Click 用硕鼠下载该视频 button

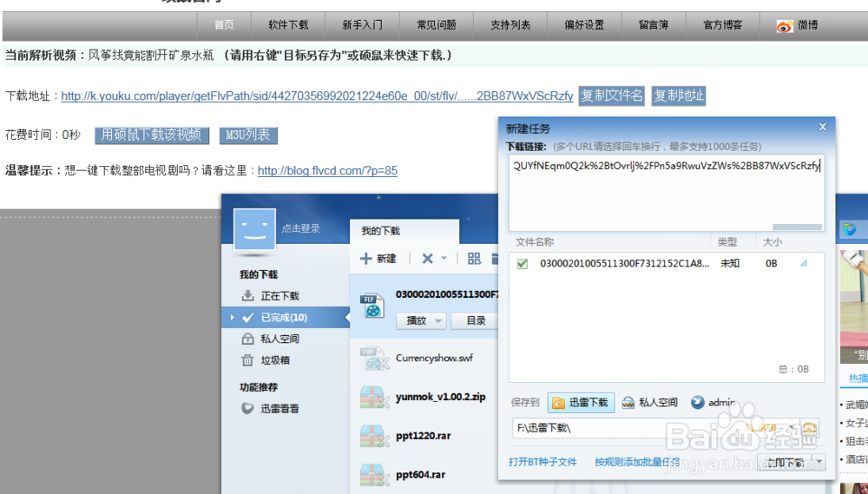(x=152, y=135)
